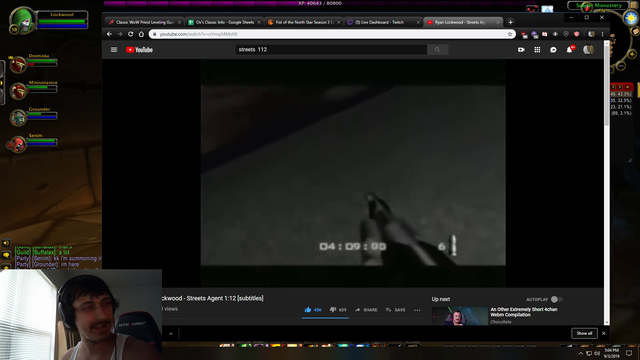
Task: Open the video's more actions ellipsis
Action: [x=417, y=310]
